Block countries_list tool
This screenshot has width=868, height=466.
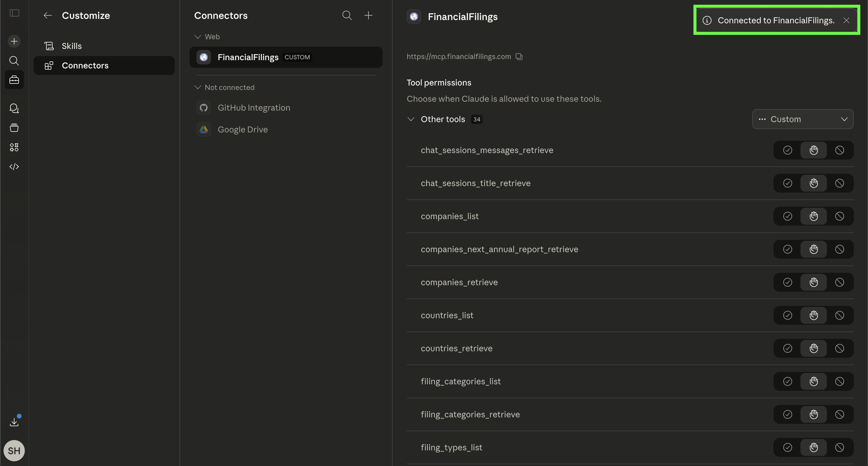click(840, 315)
